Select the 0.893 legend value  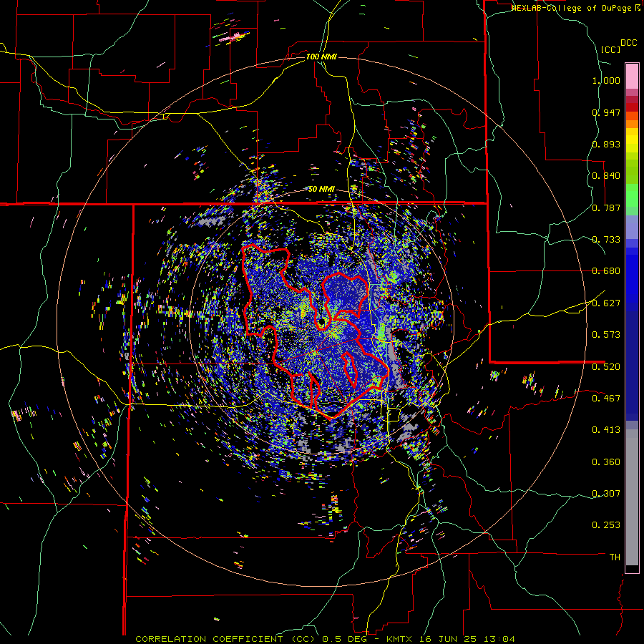pyautogui.click(x=606, y=144)
